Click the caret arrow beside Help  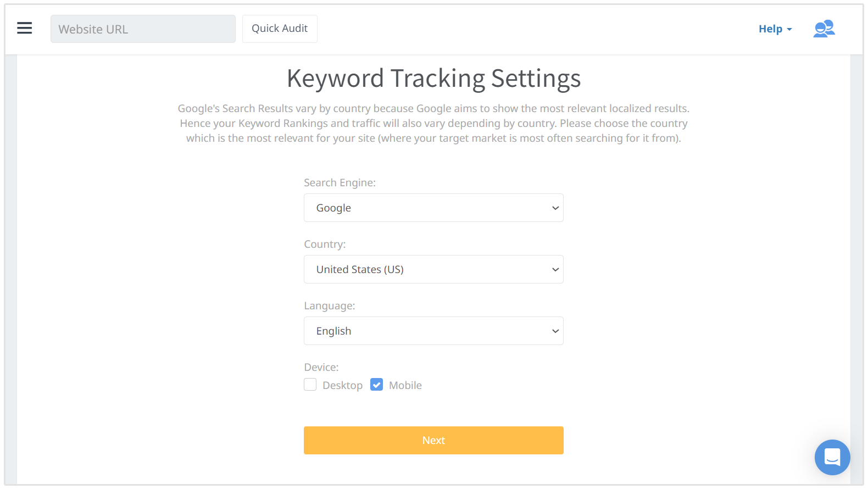[789, 30]
